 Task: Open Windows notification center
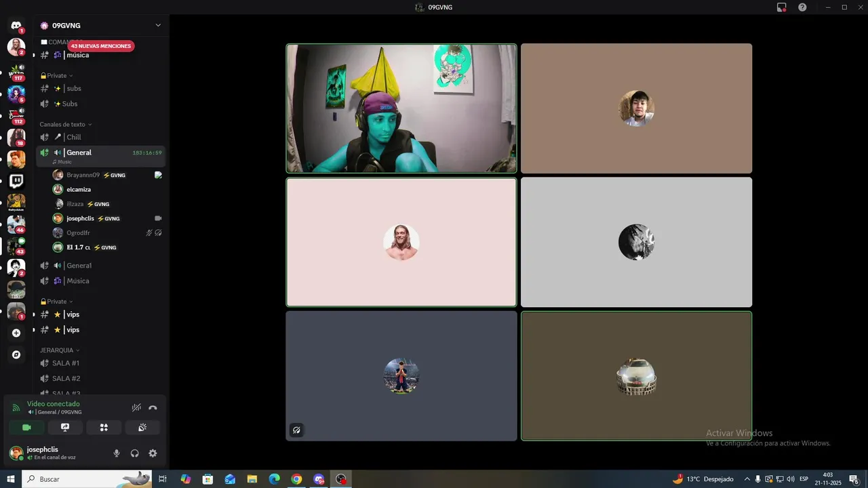pos(854,479)
